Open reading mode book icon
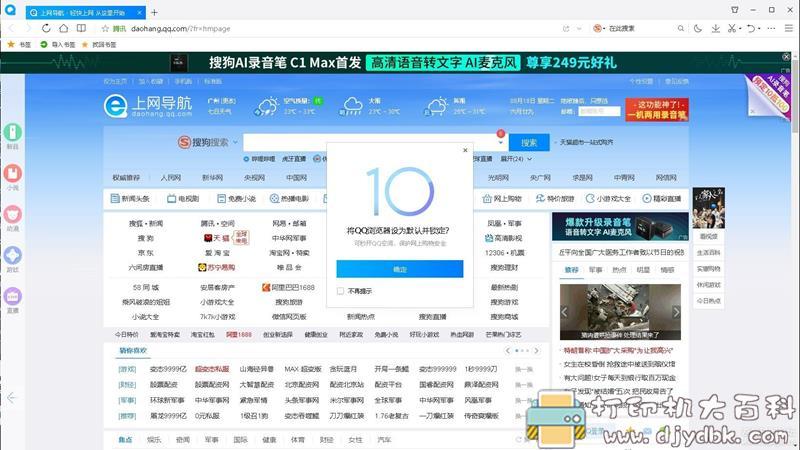Viewport: 800px width, 450px height. [81, 29]
